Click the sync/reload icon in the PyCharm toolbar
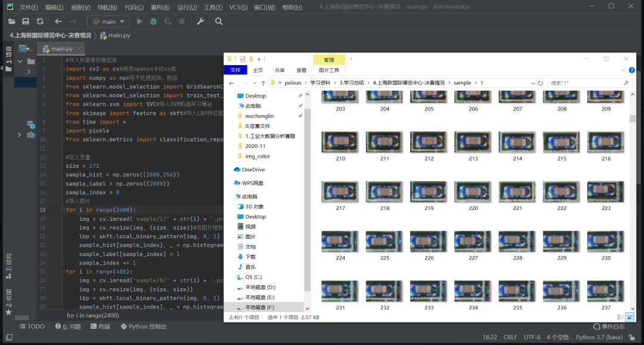Viewport: 644px width, 345px height. click(40, 21)
